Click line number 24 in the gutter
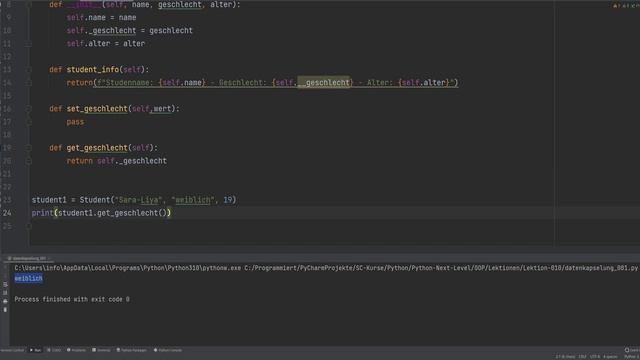The image size is (640, 360). pyautogui.click(x=7, y=213)
